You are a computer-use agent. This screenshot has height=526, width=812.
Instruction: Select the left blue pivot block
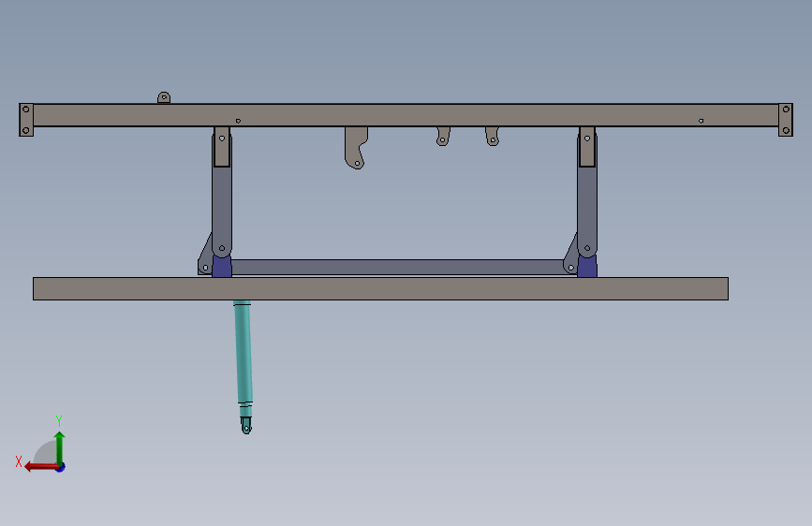pos(222,267)
